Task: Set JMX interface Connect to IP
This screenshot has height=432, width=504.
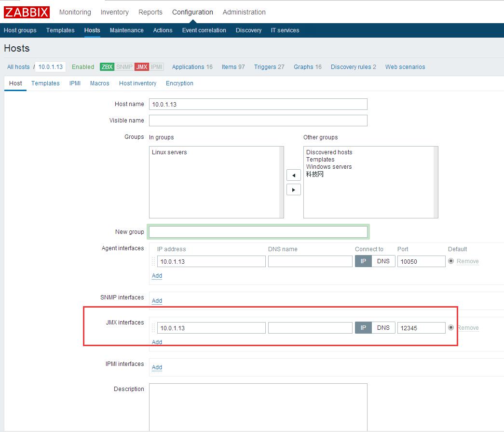Action: click(363, 328)
